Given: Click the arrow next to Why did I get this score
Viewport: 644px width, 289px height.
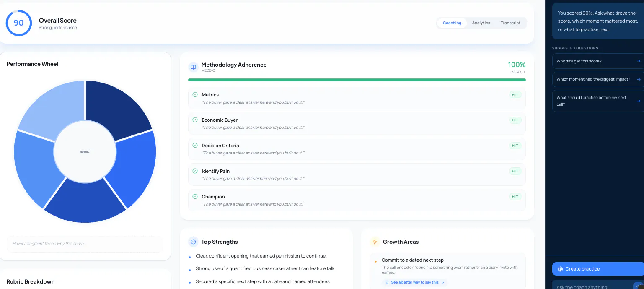Looking at the screenshot, I should (639, 61).
